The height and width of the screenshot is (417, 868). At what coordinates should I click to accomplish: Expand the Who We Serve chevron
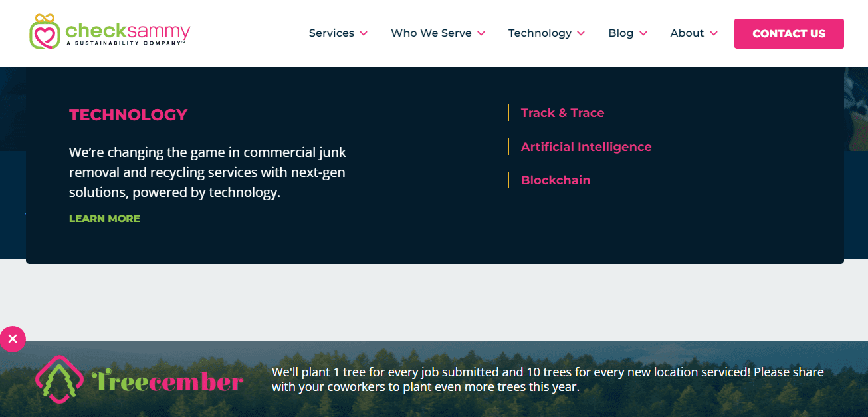481,33
